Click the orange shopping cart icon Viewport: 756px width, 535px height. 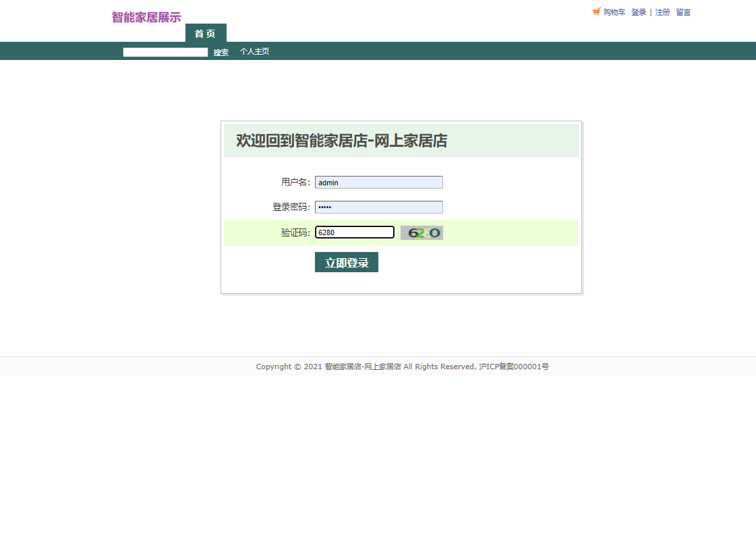tap(596, 11)
